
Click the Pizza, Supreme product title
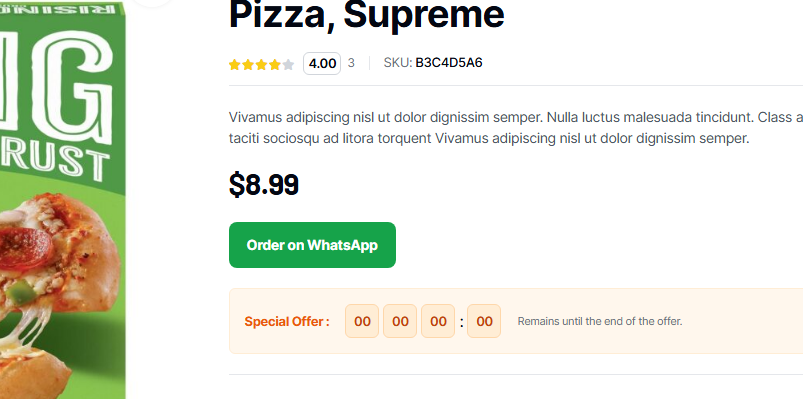(367, 14)
